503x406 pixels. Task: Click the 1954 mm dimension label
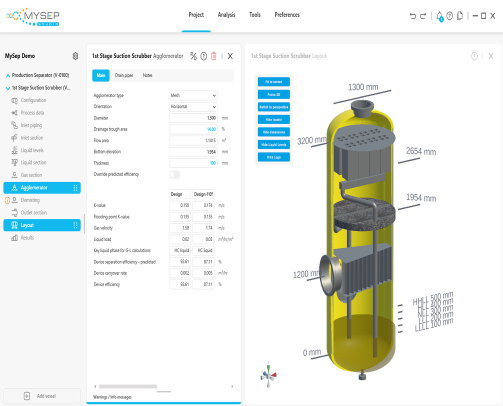[421, 198]
